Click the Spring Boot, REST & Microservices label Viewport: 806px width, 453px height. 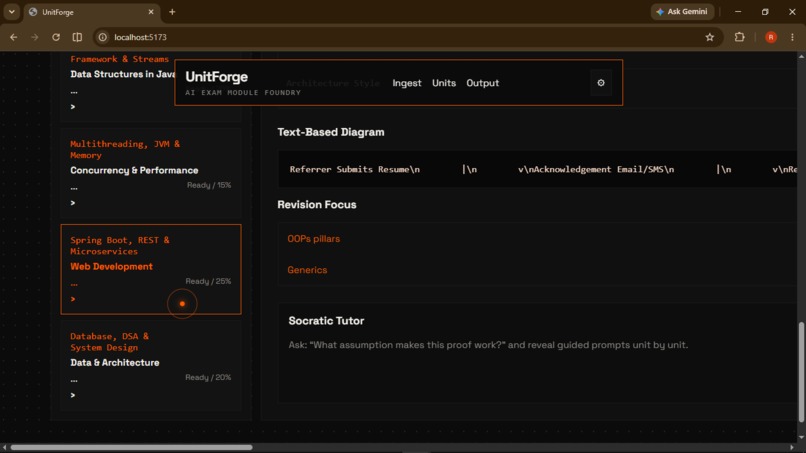coord(120,245)
